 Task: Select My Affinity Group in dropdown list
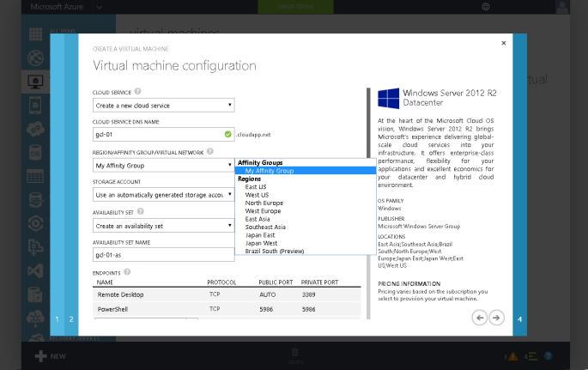click(x=306, y=171)
